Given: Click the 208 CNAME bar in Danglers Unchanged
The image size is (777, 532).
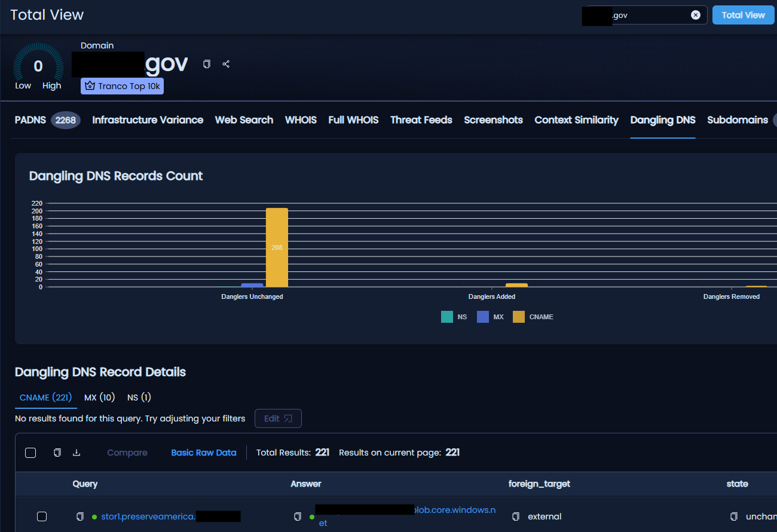Looking at the screenshot, I should [x=277, y=247].
